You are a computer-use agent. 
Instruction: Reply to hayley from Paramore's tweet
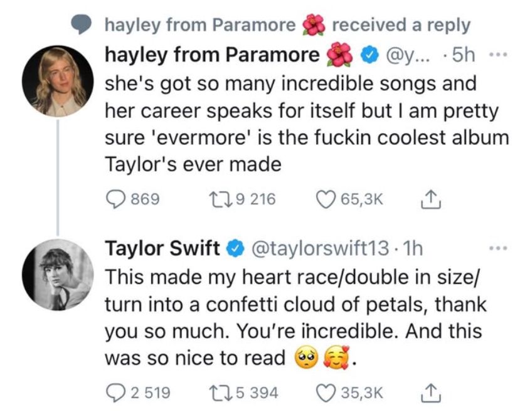114,199
